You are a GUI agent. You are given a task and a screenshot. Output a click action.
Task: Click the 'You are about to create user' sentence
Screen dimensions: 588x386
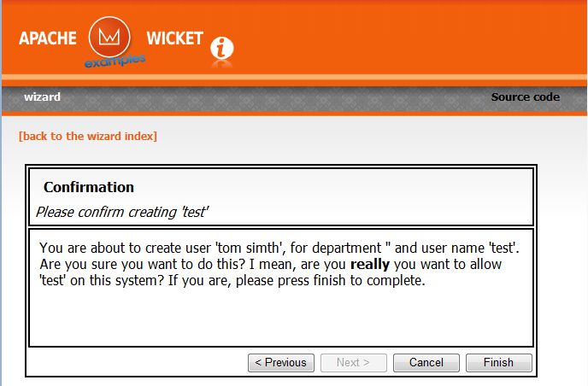(279, 249)
